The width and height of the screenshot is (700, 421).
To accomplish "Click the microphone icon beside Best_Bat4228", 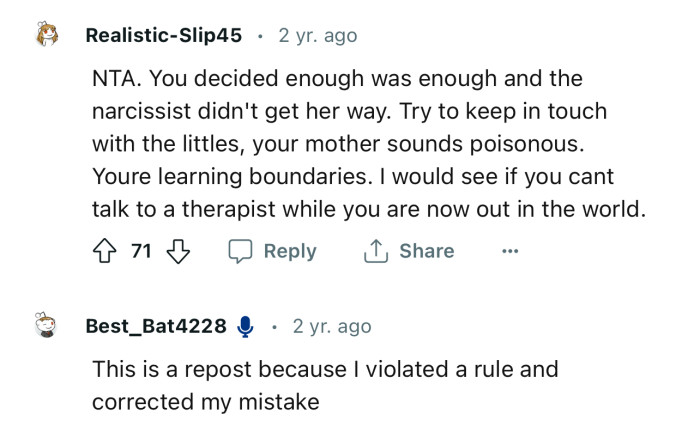I will 245,327.
